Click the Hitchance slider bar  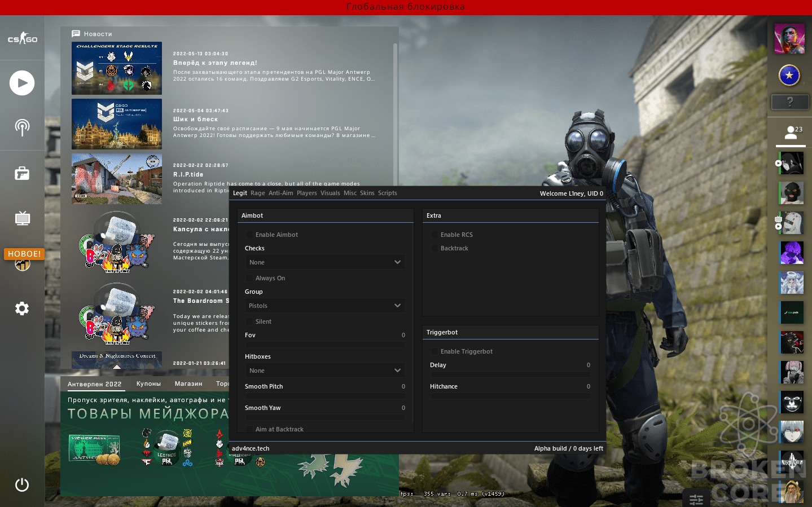(510, 395)
